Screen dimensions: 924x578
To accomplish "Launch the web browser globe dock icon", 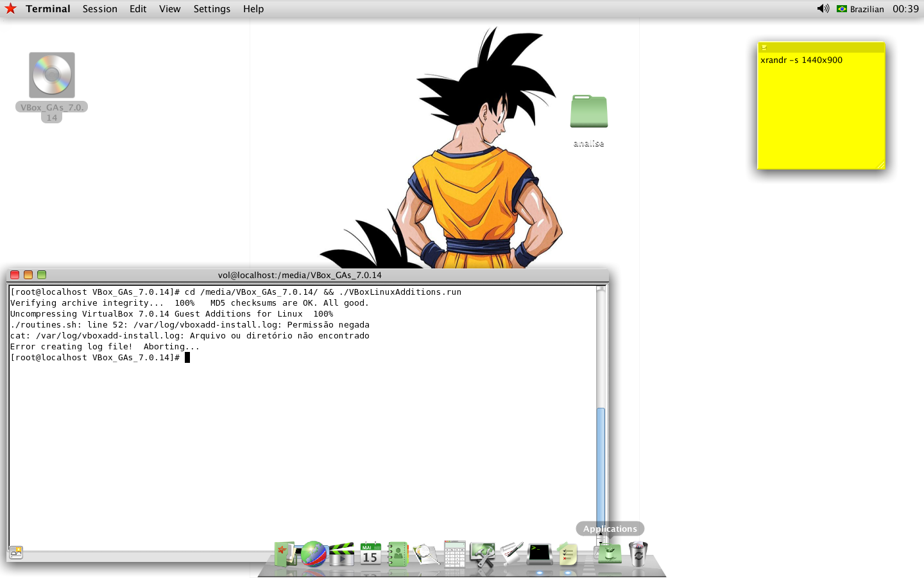I will point(314,554).
